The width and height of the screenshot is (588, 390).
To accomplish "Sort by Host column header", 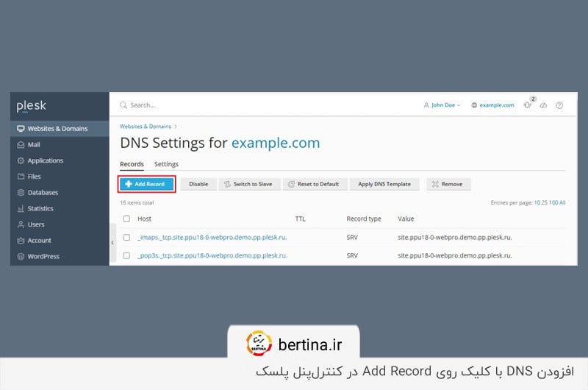I will click(x=144, y=219).
